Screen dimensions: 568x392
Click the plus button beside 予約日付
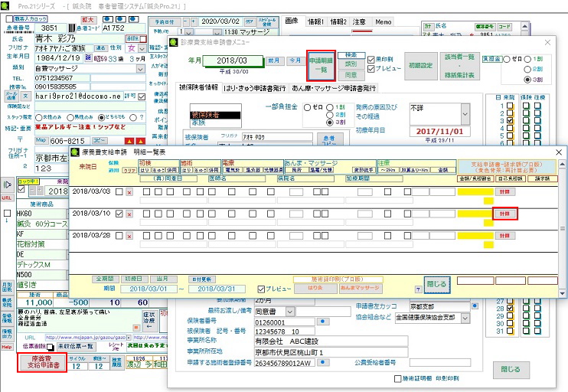(x=194, y=21)
